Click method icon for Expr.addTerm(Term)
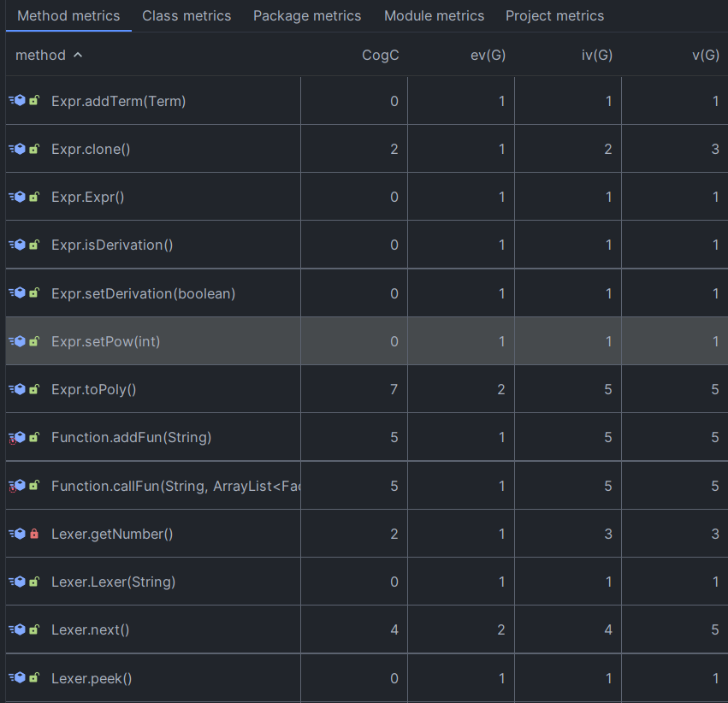728x703 pixels. tap(17, 100)
